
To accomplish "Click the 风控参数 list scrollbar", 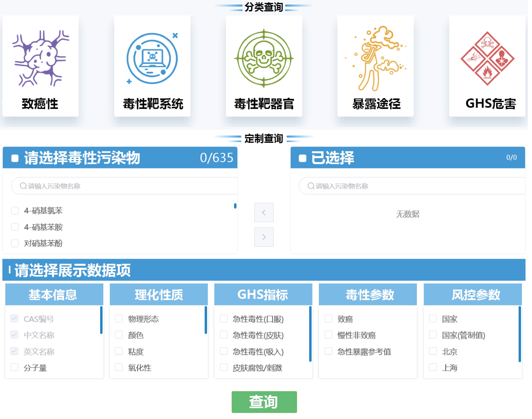I will click(x=520, y=334).
